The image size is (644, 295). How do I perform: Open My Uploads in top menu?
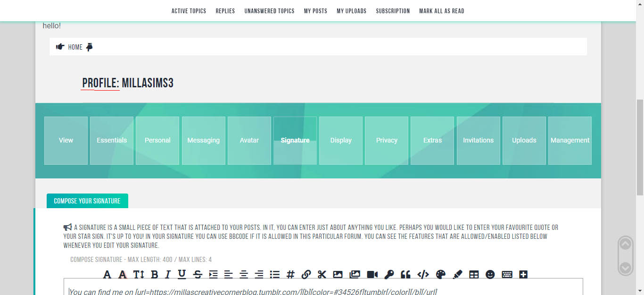coord(351,11)
